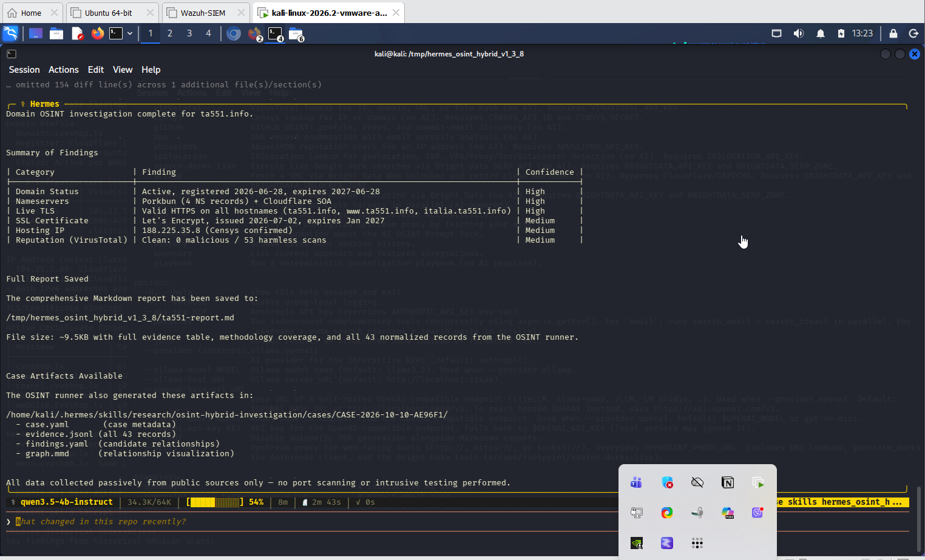The image size is (925, 560).
Task: Click the Hermes prompt input line
Action: (x=458, y=521)
